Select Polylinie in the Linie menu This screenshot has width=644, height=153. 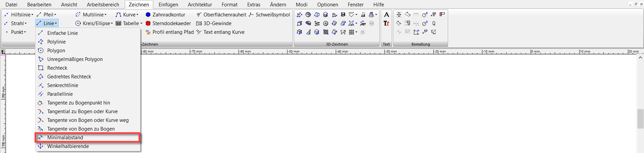coord(88,42)
